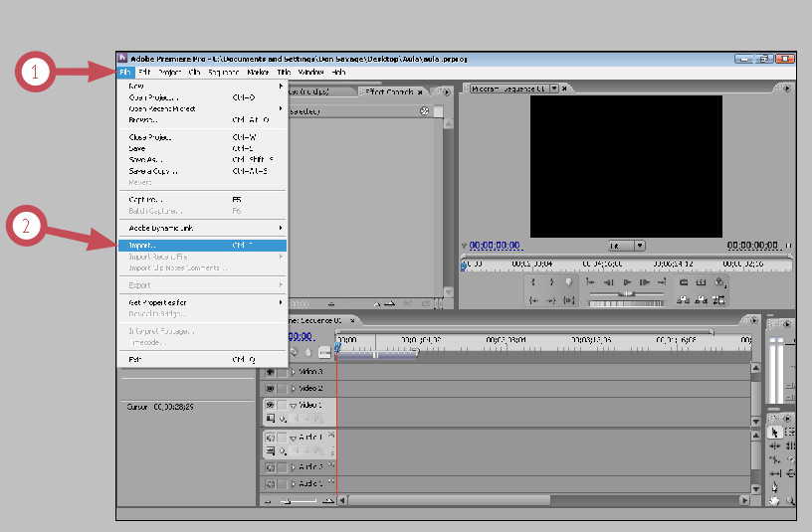Activate the Hand tool
812x532 pixels.
(x=775, y=500)
